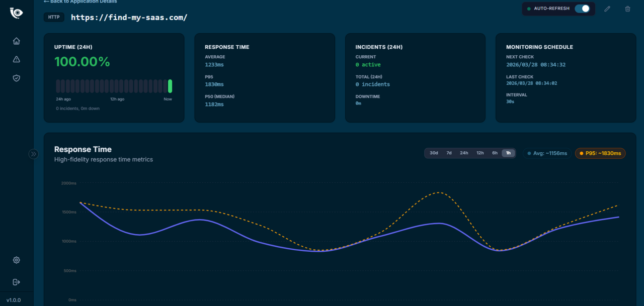Go back via Back to Application Details

[x=80, y=2]
